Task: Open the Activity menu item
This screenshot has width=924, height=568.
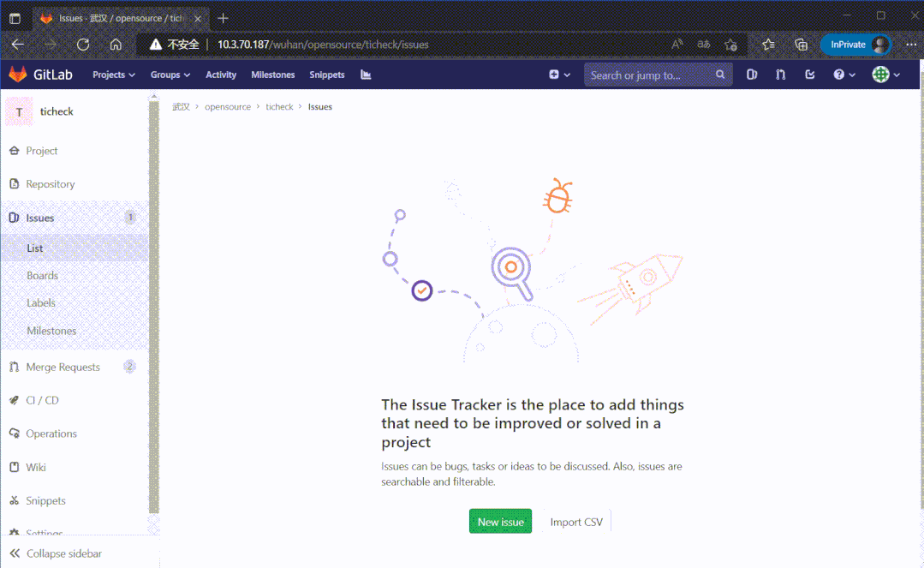Action: pyautogui.click(x=221, y=75)
